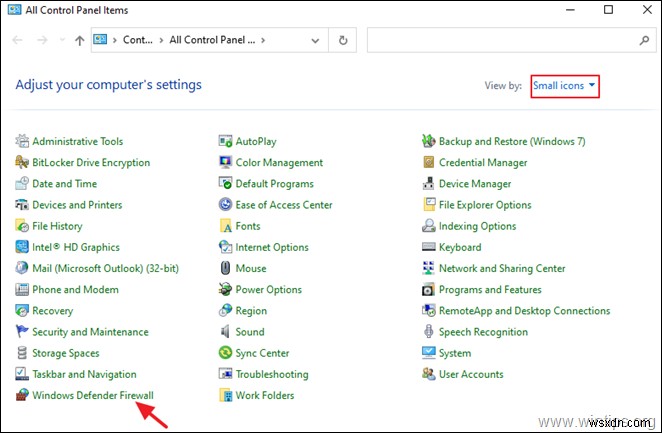Image resolution: width=662 pixels, height=433 pixels.
Task: Click the Region globe icon
Action: click(x=225, y=311)
